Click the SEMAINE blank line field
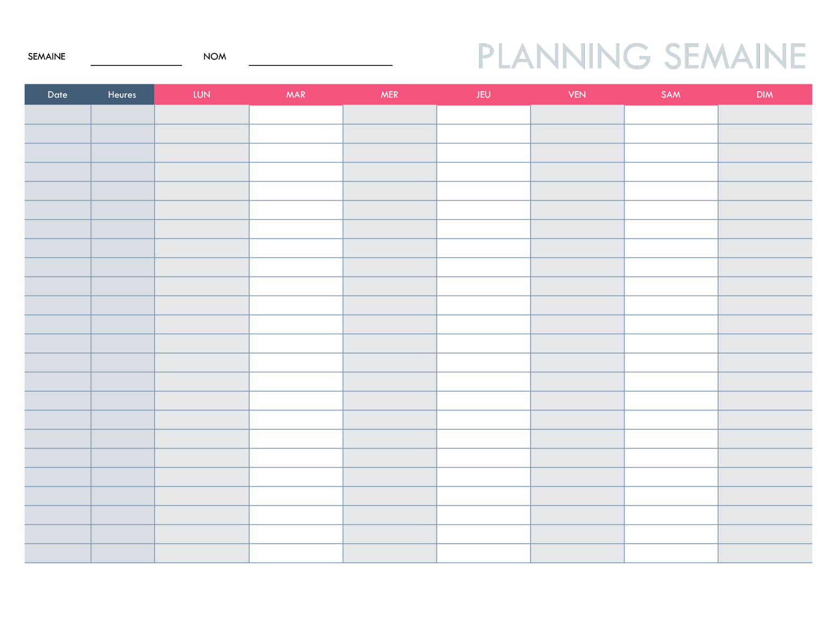This screenshot has width=834, height=644. [136, 59]
